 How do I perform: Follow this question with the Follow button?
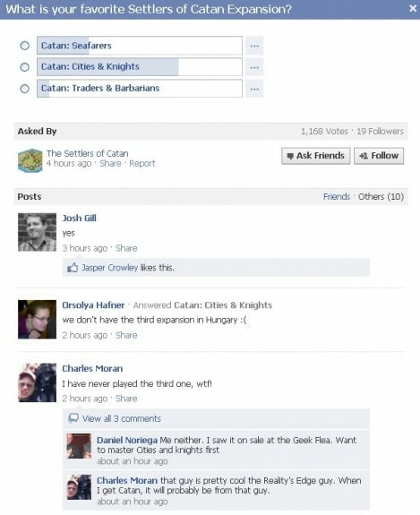[379, 156]
